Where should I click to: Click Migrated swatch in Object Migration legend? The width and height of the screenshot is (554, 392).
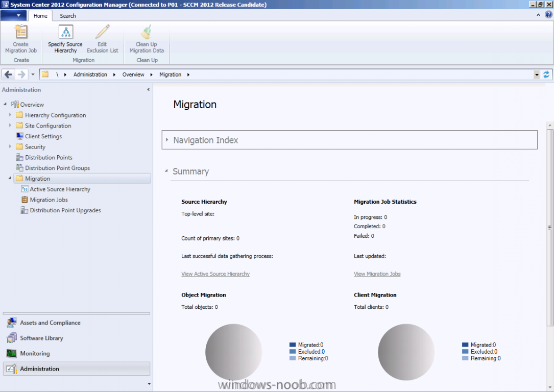(x=293, y=345)
